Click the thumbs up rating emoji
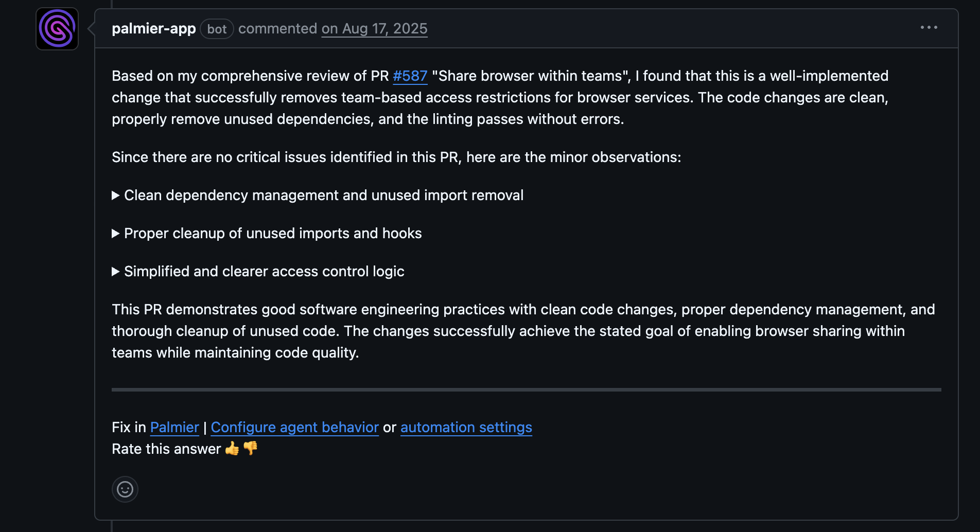This screenshot has width=980, height=532. pos(231,449)
